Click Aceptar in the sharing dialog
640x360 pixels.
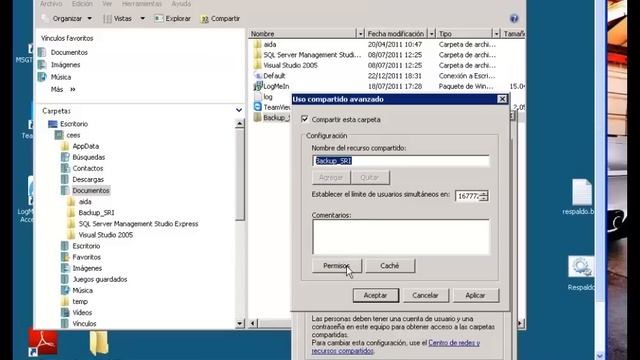point(376,295)
